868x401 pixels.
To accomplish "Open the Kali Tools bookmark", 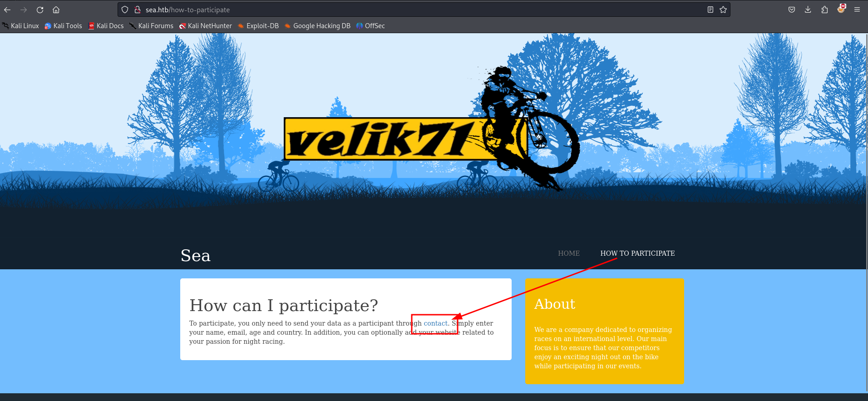I will coord(64,26).
